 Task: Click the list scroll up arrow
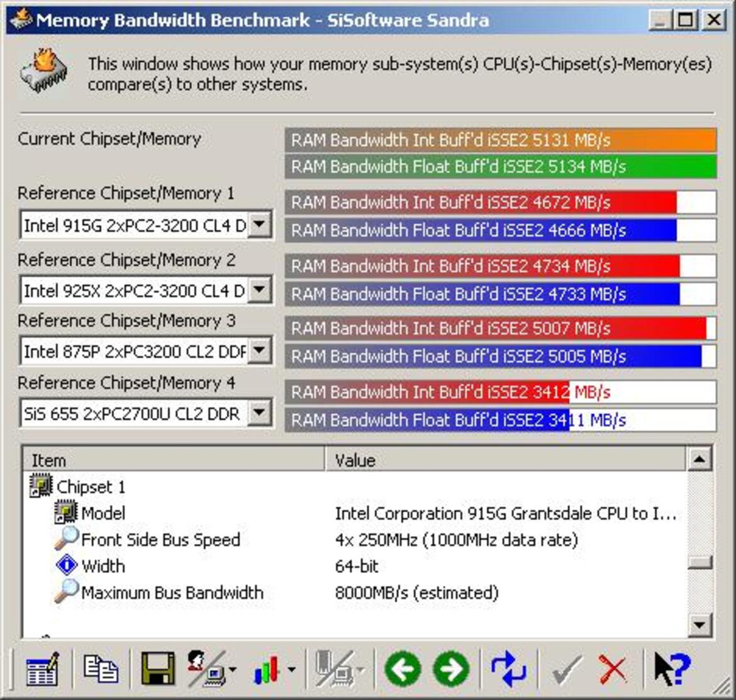click(700, 459)
